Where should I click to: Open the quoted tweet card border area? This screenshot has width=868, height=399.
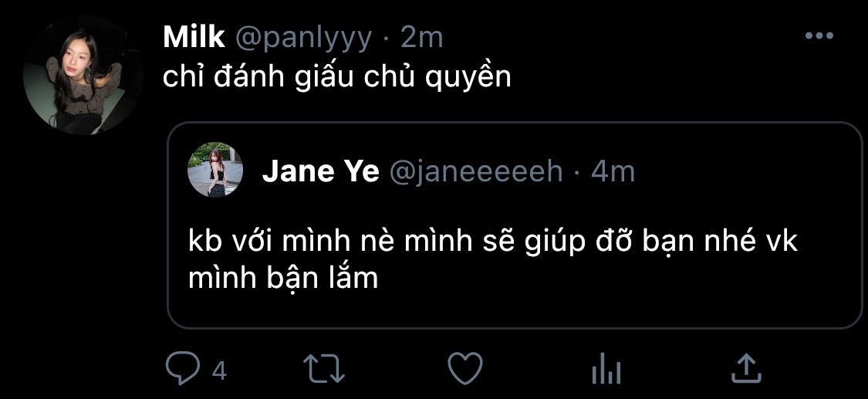pos(515,225)
